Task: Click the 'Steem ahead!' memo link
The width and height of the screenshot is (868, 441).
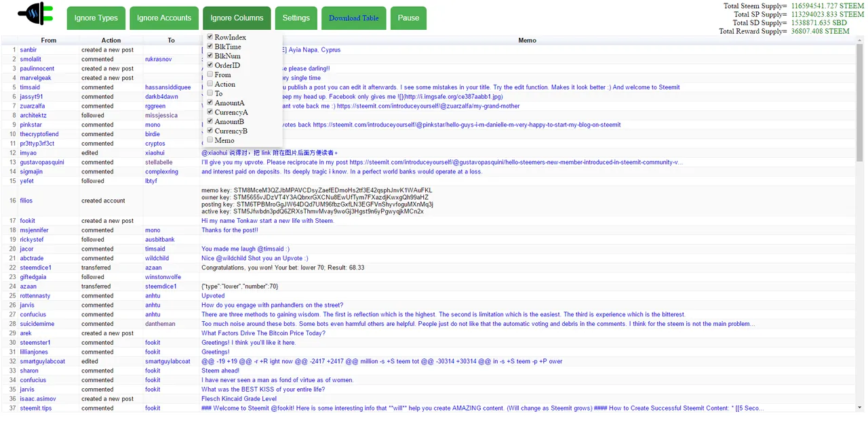Action: [220, 371]
